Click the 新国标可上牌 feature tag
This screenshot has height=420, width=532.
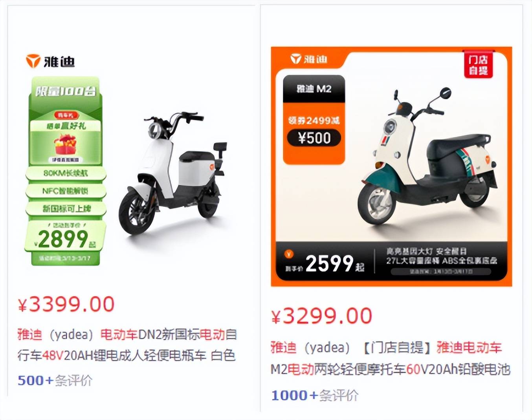click(66, 208)
